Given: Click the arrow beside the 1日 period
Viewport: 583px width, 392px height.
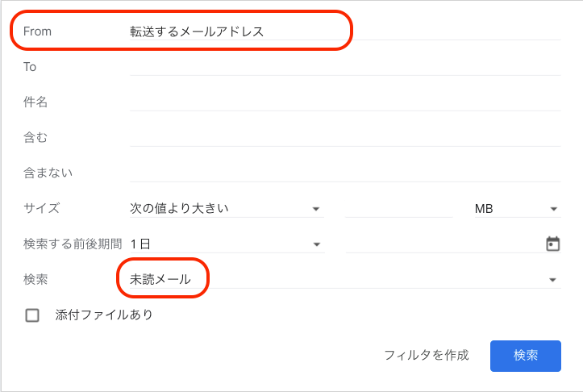Looking at the screenshot, I should 316,244.
